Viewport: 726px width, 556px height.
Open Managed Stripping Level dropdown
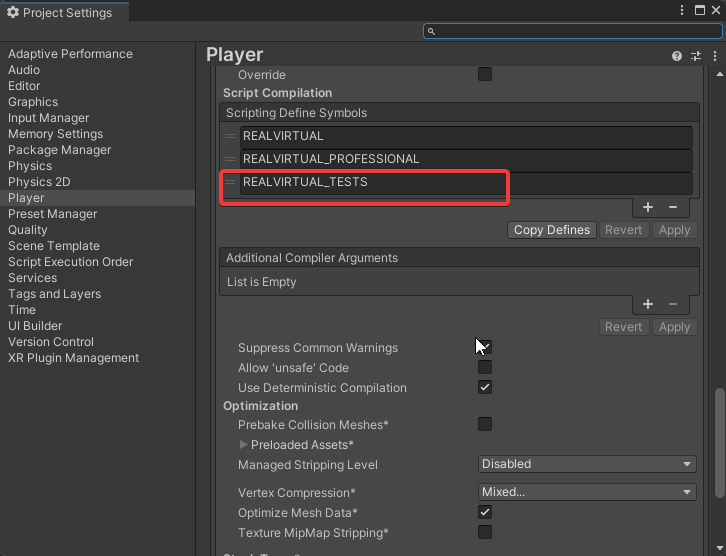coord(587,464)
